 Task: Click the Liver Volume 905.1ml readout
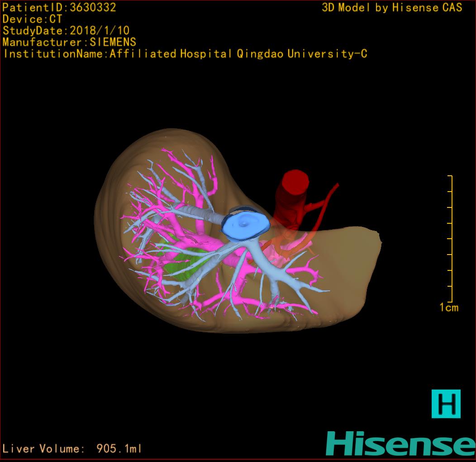pyautogui.click(x=72, y=448)
